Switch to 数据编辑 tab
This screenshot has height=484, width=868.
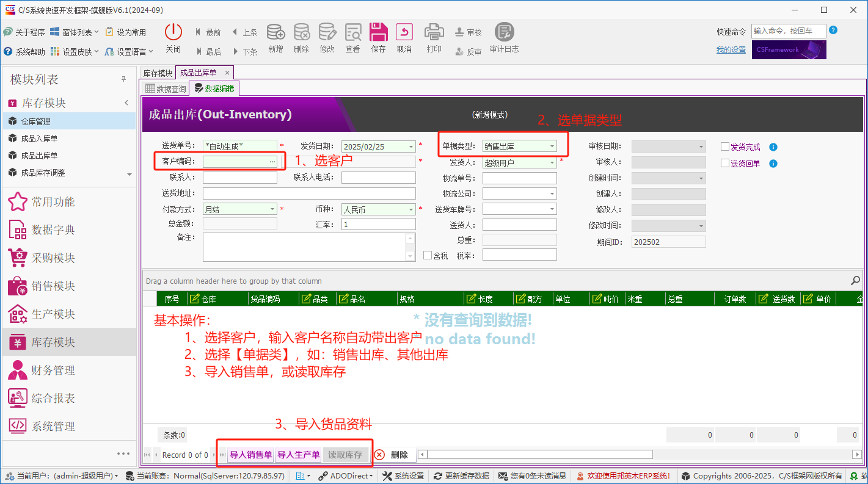[x=214, y=88]
